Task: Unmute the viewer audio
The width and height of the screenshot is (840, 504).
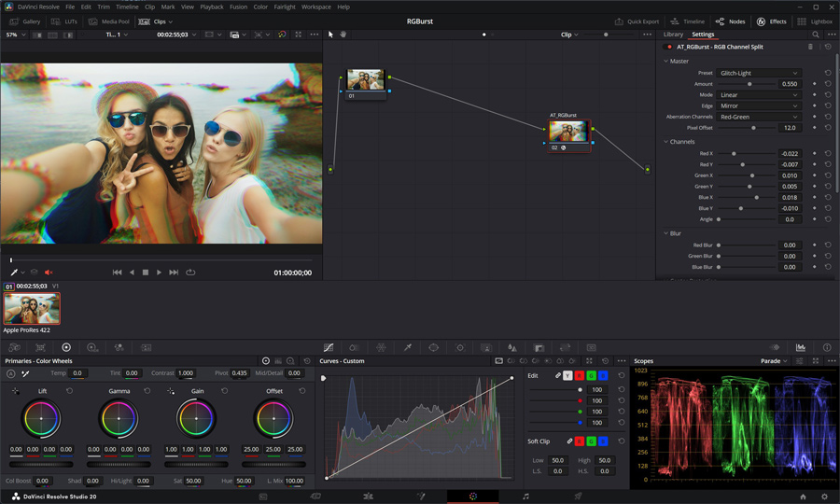Action: [49, 273]
